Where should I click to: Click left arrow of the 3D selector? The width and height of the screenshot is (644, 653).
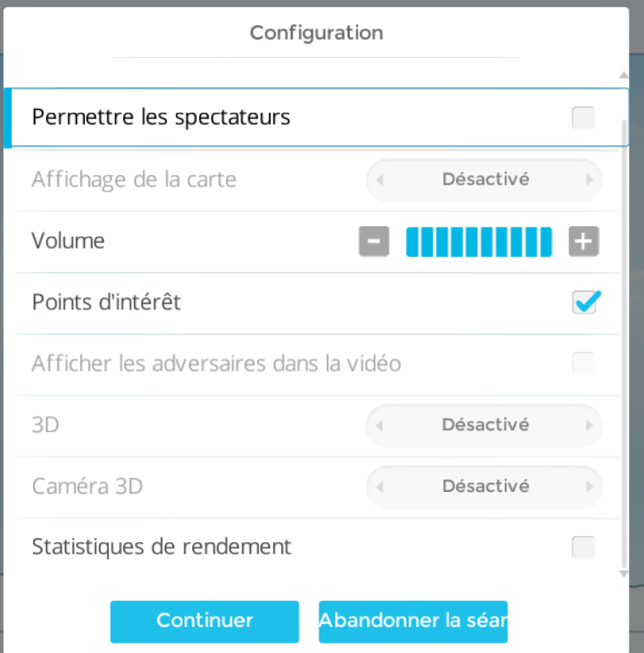379,425
